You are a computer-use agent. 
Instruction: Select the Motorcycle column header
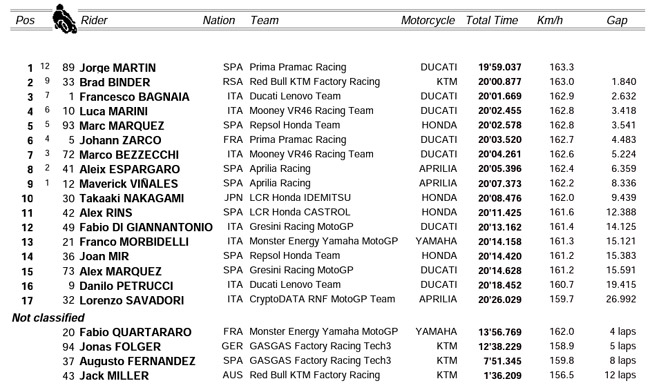coord(428,20)
